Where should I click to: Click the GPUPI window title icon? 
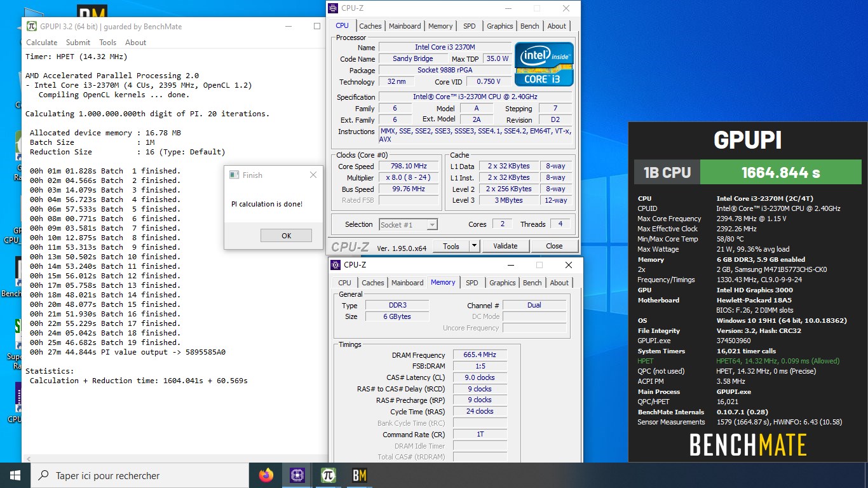(x=31, y=26)
